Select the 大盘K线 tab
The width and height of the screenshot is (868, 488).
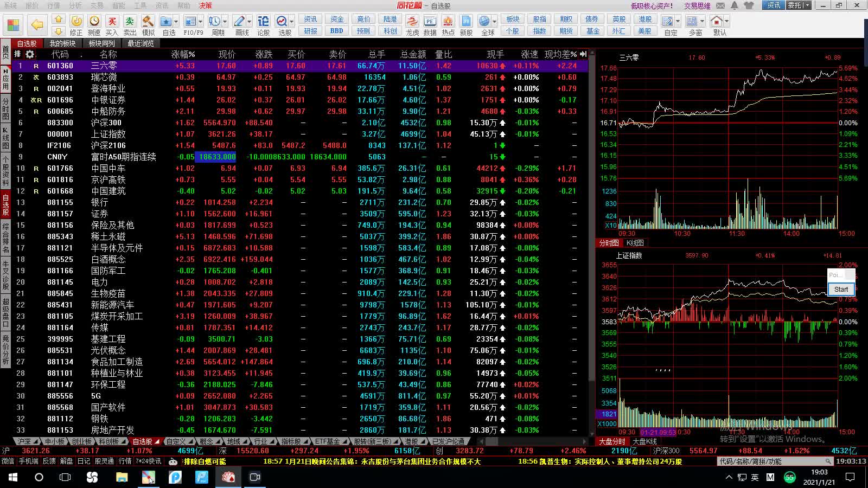click(645, 441)
